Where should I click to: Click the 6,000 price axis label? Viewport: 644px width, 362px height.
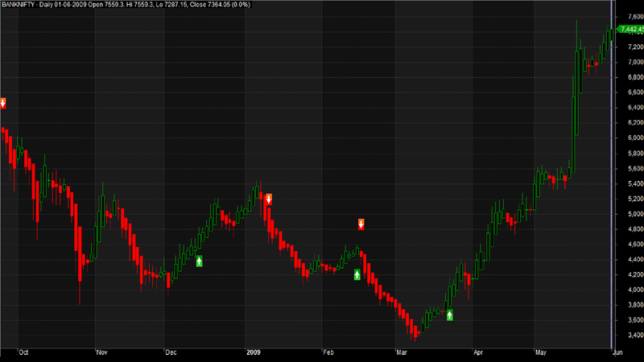pos(636,138)
